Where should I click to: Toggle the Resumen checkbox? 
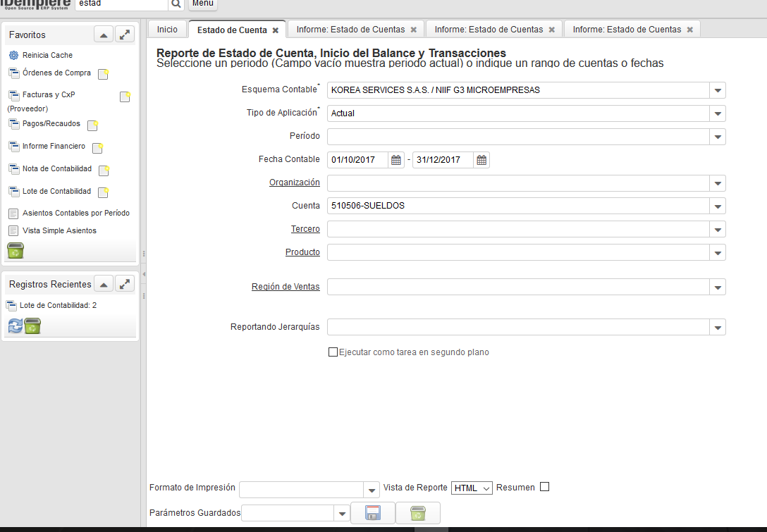pos(544,487)
